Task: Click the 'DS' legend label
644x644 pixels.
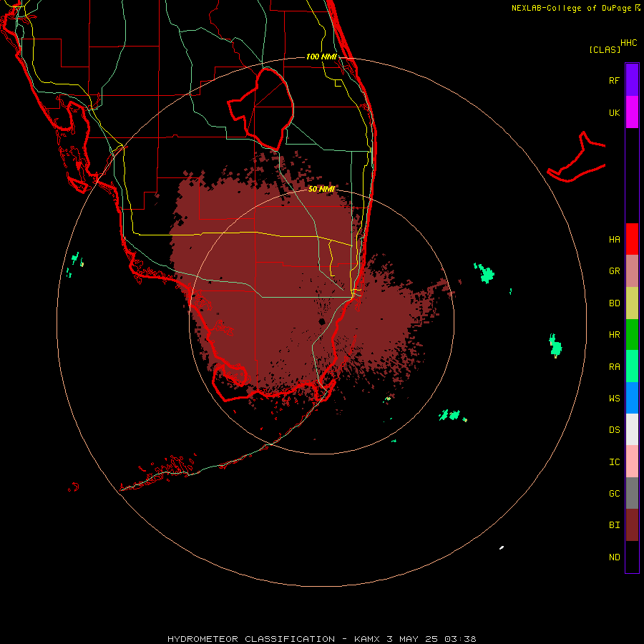Action: pos(615,430)
